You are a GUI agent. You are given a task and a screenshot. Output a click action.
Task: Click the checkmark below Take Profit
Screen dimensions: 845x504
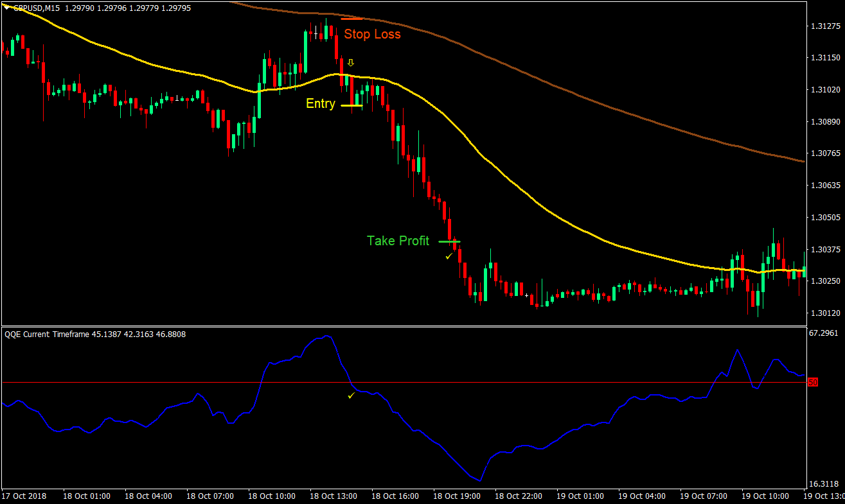(450, 255)
